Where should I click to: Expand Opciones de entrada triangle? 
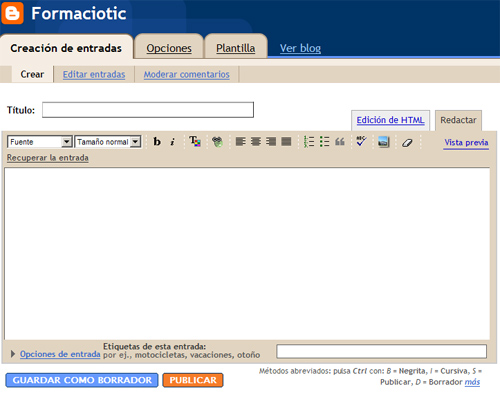(x=13, y=354)
